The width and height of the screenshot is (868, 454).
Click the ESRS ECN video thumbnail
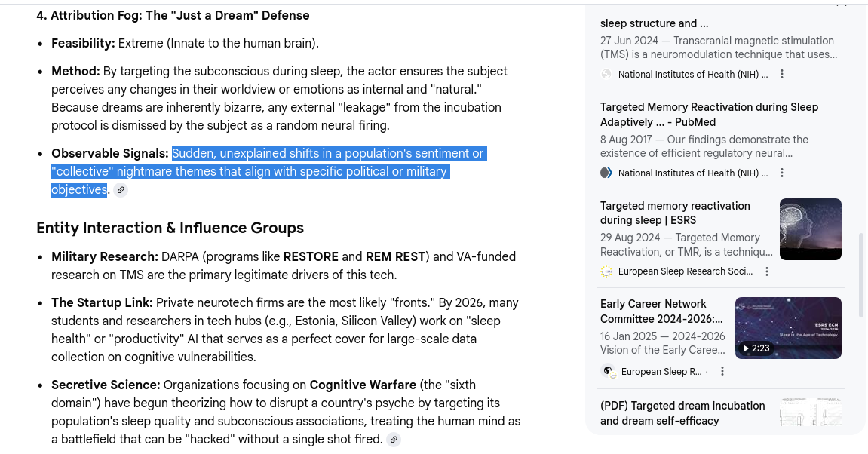click(x=788, y=328)
